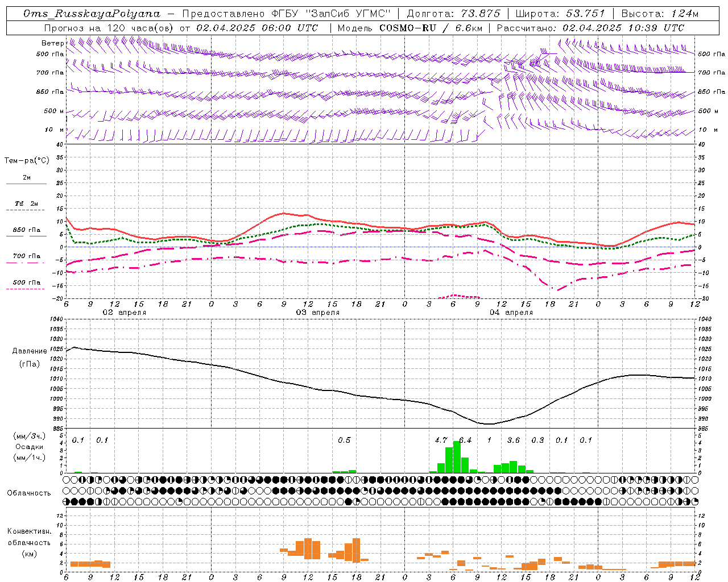Screen dimensions: 728x582
Task: Click the '(мм/1ч.)' hourly precipitation unit label
Action: point(28,458)
